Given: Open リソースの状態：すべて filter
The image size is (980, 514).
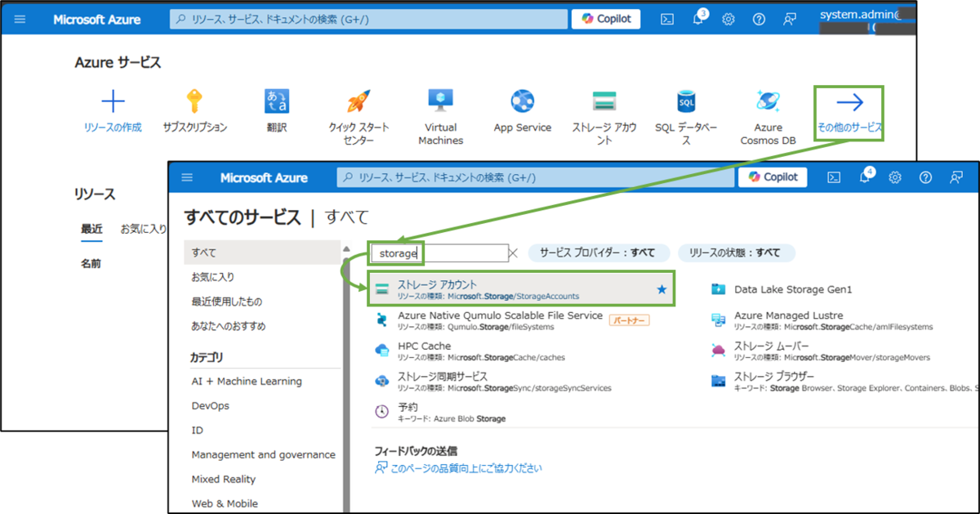Looking at the screenshot, I should (736, 253).
